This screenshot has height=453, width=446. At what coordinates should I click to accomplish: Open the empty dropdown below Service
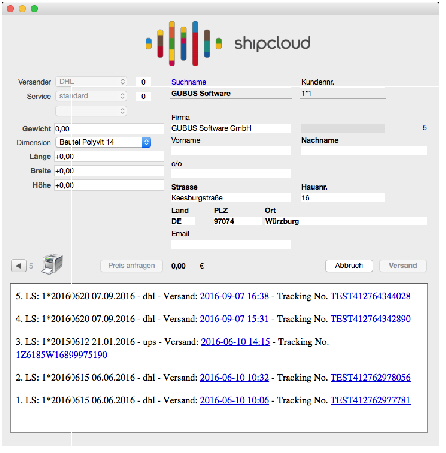91,112
